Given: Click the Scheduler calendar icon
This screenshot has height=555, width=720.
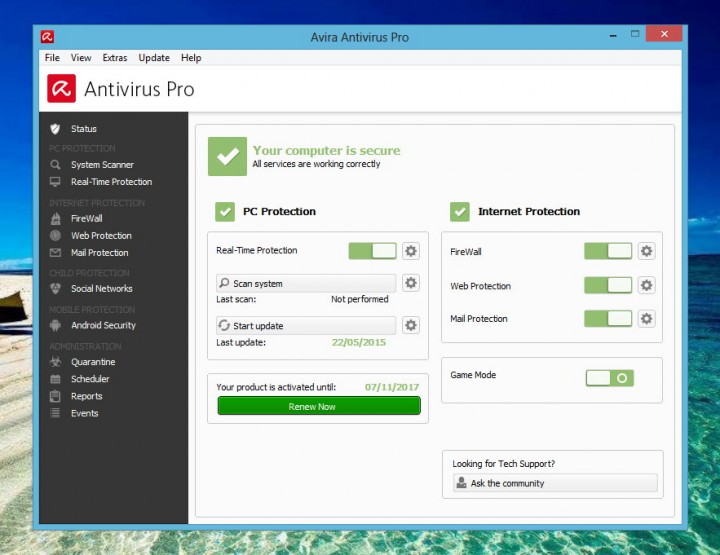Looking at the screenshot, I should coord(55,379).
